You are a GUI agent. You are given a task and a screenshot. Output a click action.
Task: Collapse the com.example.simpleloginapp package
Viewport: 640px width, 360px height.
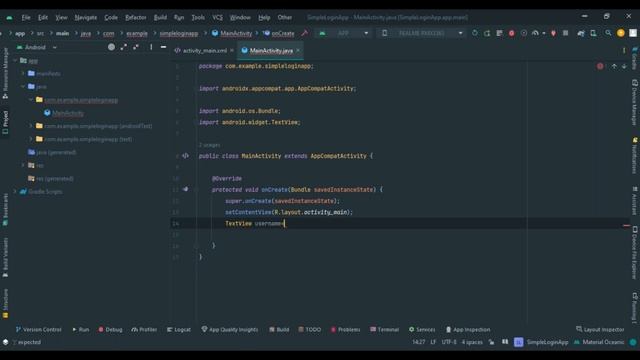(31, 100)
